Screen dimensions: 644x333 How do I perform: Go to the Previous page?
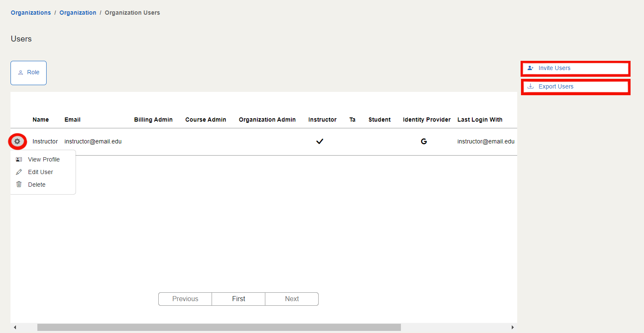pyautogui.click(x=185, y=299)
